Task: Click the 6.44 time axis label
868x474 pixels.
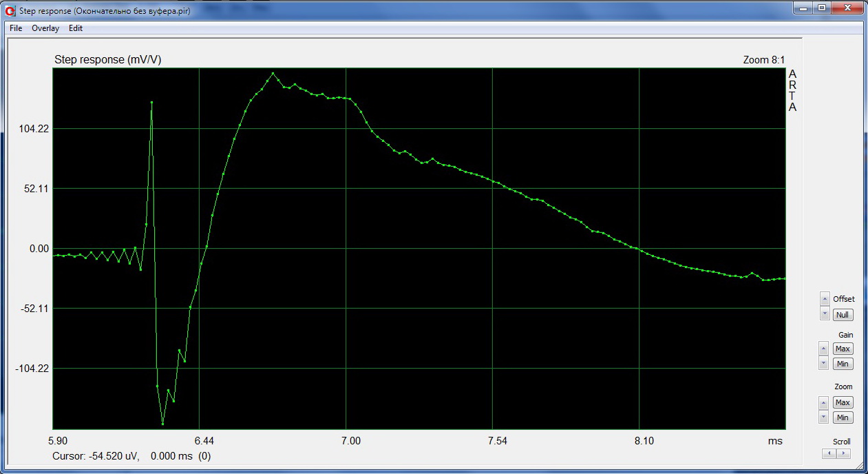Action: click(205, 440)
